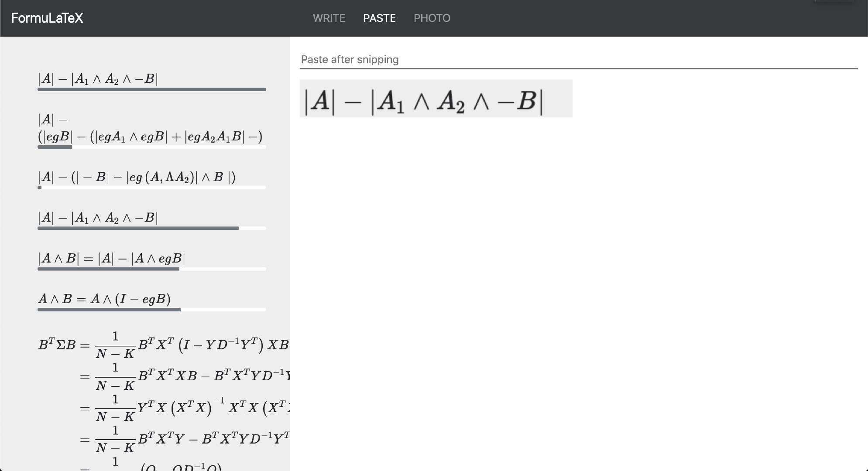
Task: Choose the |A ∧ B| = |A| − |A ∧ egB| result
Action: click(x=111, y=259)
